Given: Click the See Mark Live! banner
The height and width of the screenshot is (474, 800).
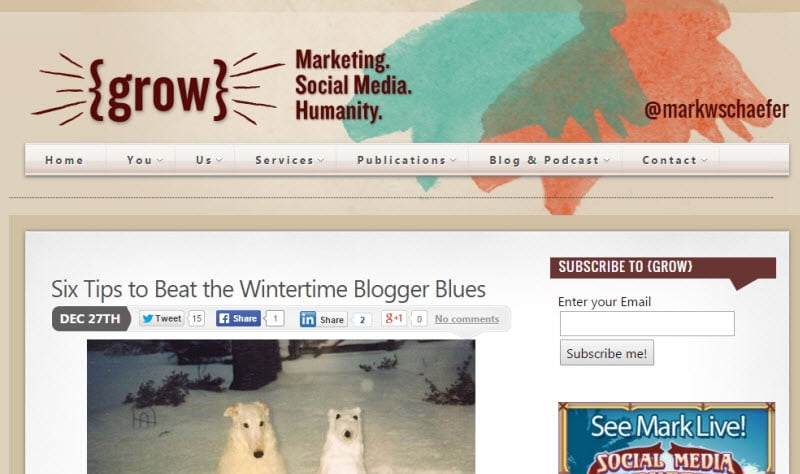Looking at the screenshot, I should pyautogui.click(x=666, y=438).
